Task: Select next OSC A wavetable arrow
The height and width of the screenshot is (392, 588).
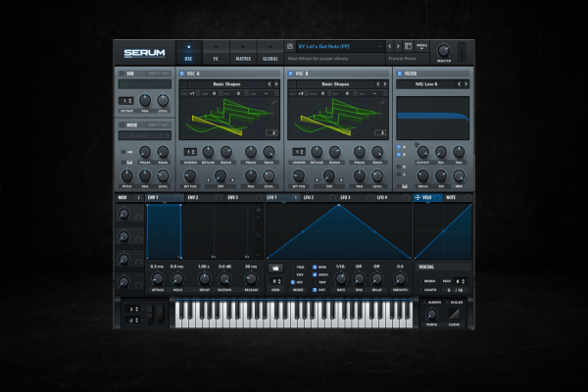Action: (x=276, y=84)
